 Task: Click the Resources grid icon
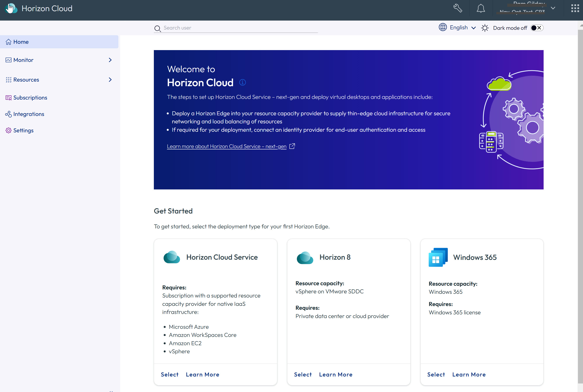[x=9, y=79]
